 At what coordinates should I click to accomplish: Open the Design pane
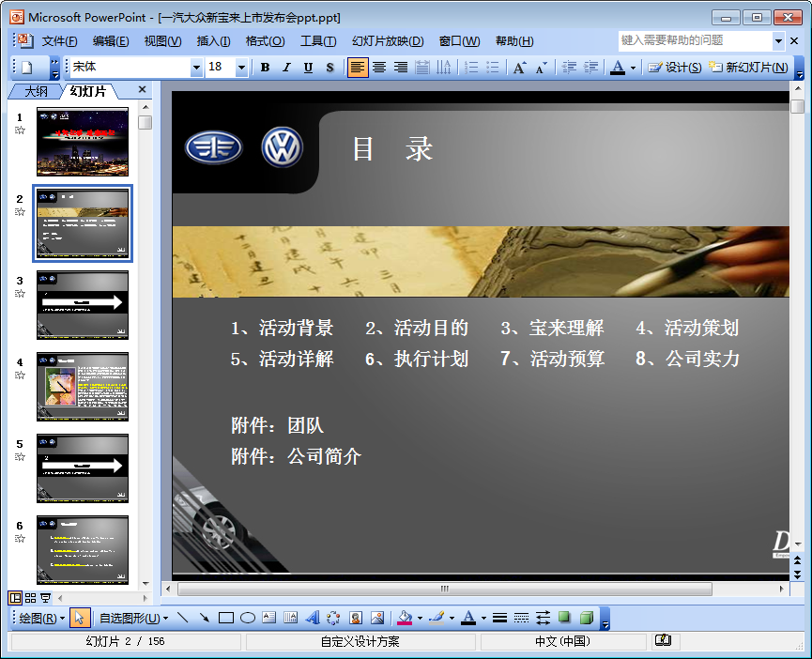675,68
